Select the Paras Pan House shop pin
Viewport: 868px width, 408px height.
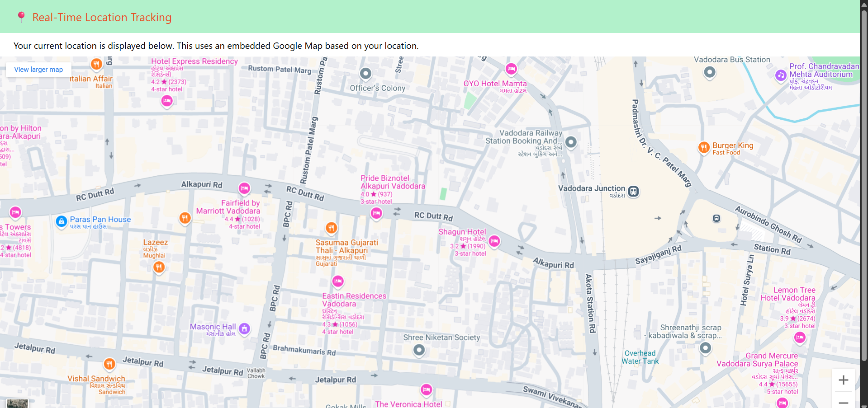(x=62, y=222)
